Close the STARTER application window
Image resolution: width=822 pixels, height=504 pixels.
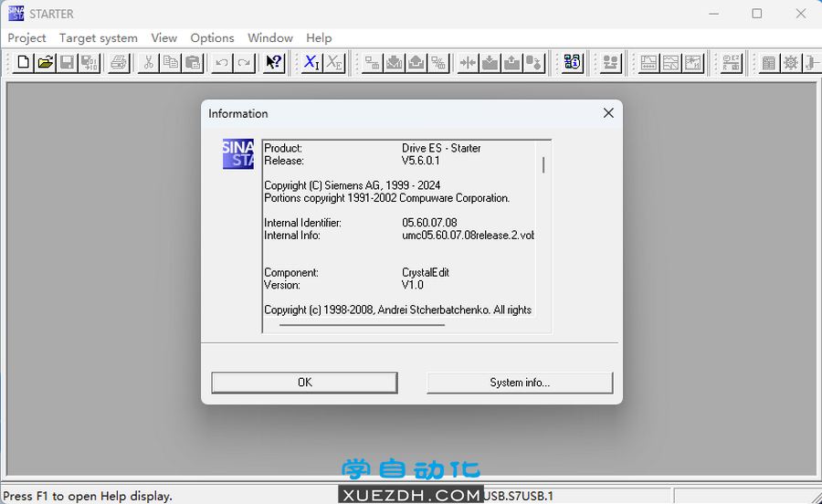pos(800,14)
